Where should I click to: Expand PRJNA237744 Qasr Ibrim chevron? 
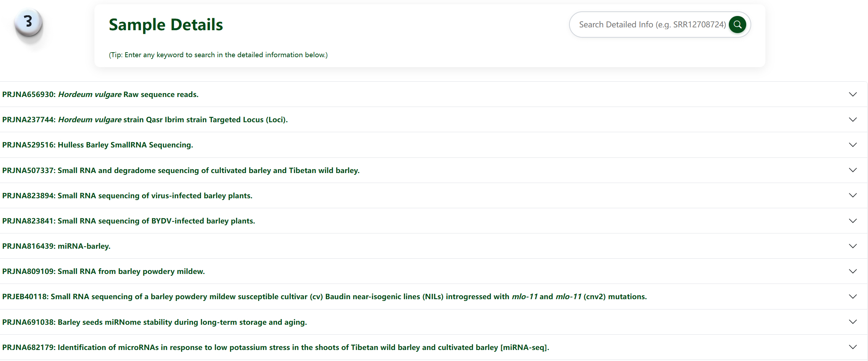click(x=853, y=119)
